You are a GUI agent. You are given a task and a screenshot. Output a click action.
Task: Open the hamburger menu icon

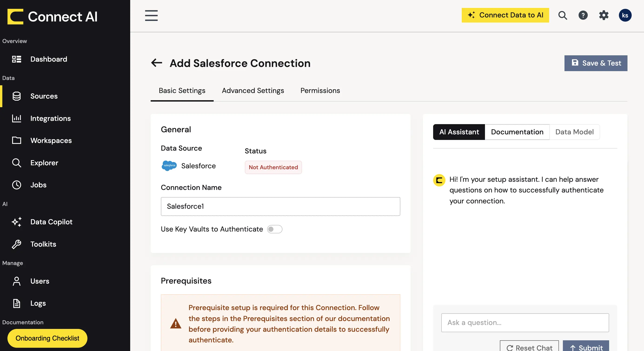click(151, 16)
